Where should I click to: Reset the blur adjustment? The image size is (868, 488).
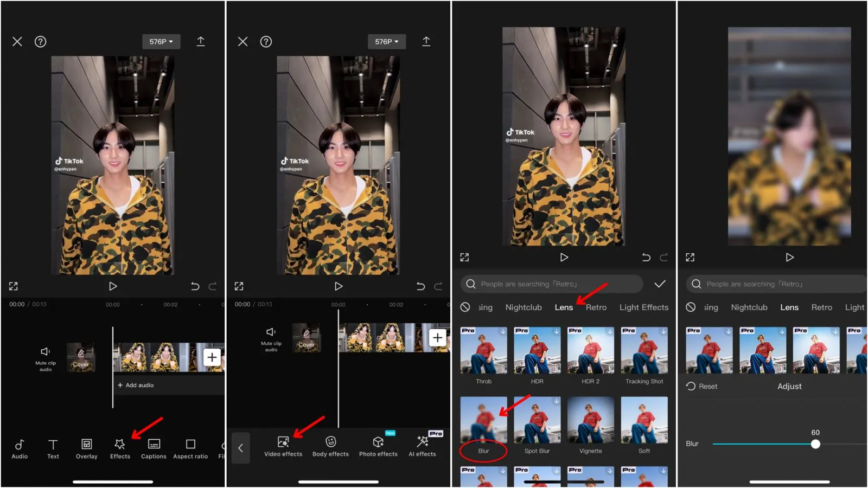pyautogui.click(x=702, y=386)
